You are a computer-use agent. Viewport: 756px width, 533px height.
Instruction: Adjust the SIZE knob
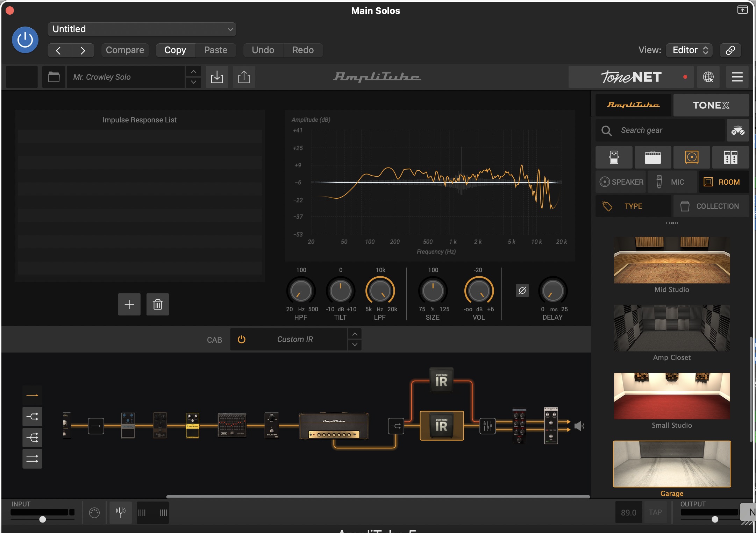(433, 291)
